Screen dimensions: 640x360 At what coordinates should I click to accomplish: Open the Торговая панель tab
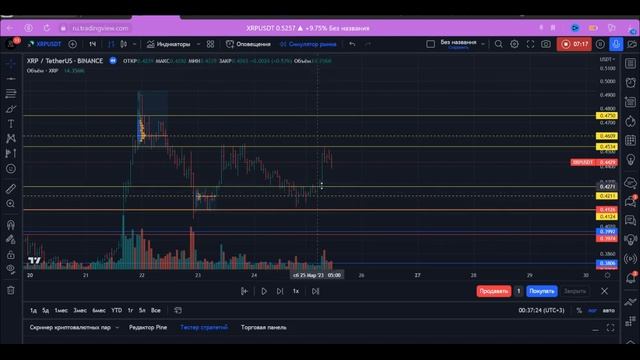[x=264, y=327]
